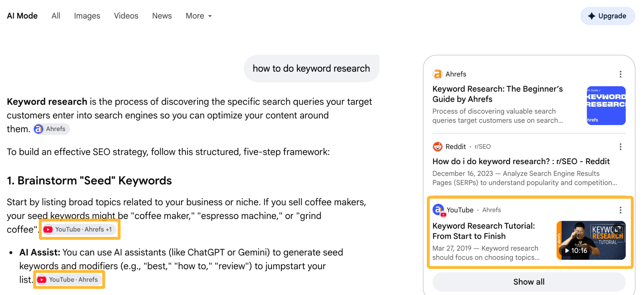Click the 'YouTube · Ahrefs +1' citation chip

[79, 230]
